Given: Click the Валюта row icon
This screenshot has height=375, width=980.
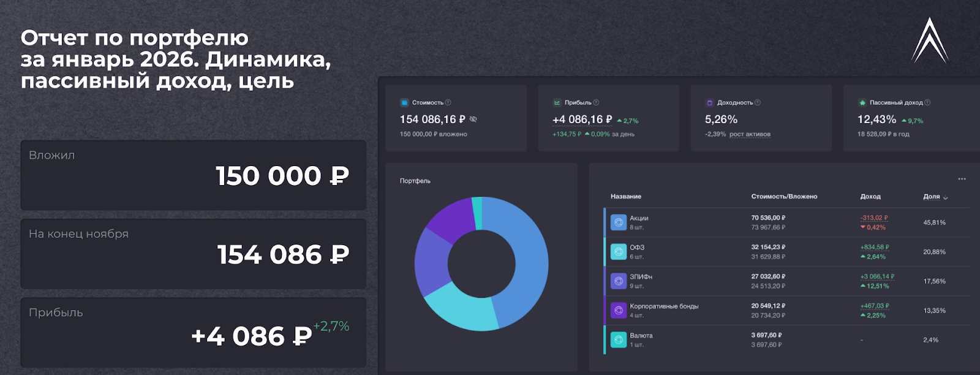Looking at the screenshot, I should pyautogui.click(x=619, y=340).
